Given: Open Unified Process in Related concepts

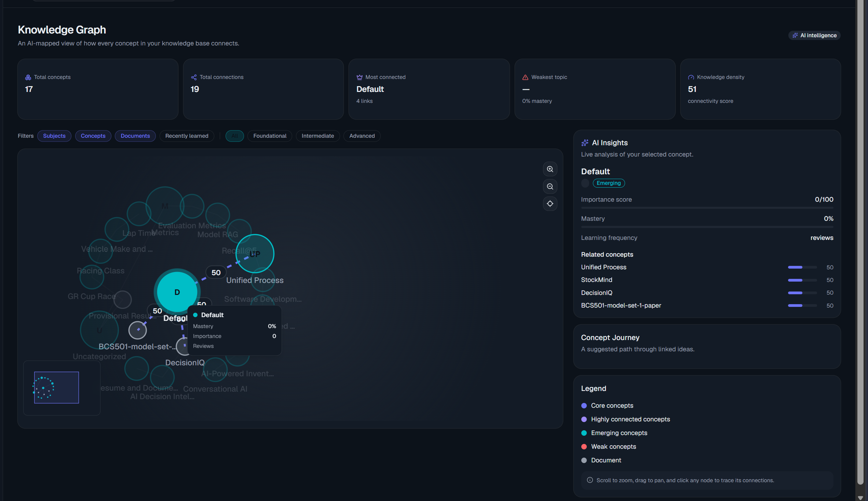Looking at the screenshot, I should (x=603, y=267).
